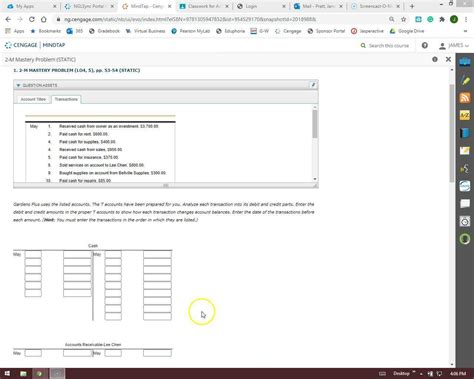The width and height of the screenshot is (474, 379).
Task: Open the A-Z glossary app
Action: click(465, 115)
